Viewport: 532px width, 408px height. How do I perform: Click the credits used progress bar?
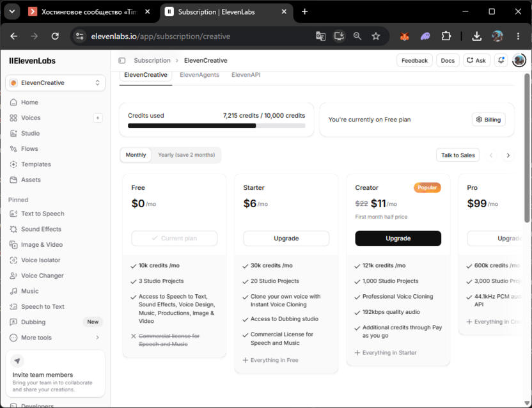(217, 125)
